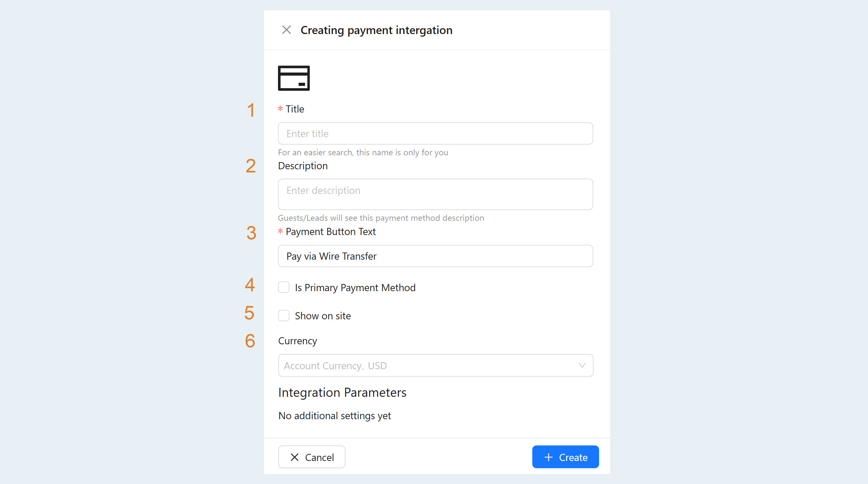This screenshot has height=484, width=868.
Task: Click the Currency field label
Action: click(297, 341)
